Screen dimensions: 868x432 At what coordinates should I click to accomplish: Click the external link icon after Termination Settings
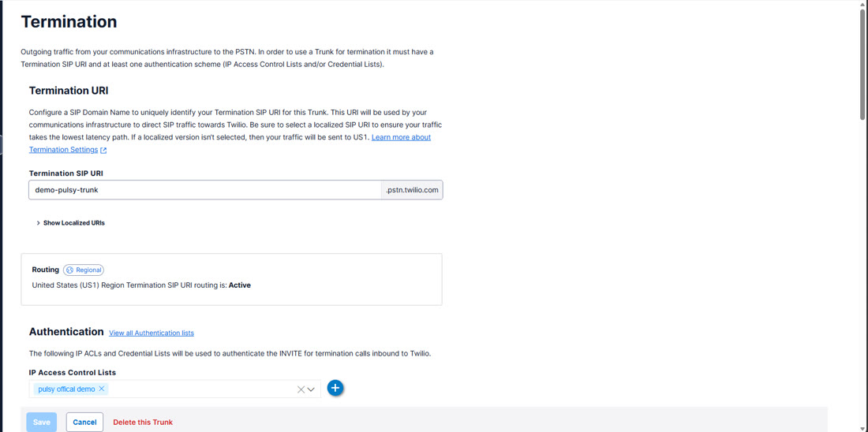[103, 150]
